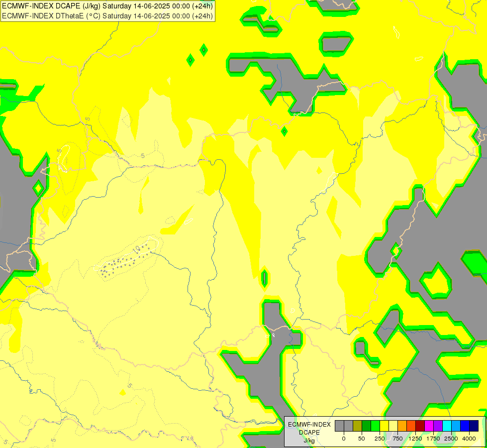Click the legend value "250"
The height and width of the screenshot is (448, 487).
[380, 439]
